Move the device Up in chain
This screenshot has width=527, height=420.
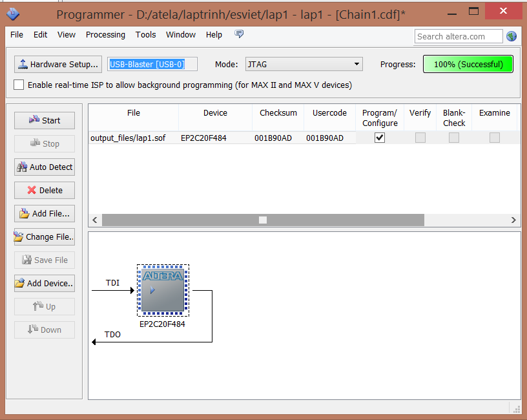[x=45, y=307]
